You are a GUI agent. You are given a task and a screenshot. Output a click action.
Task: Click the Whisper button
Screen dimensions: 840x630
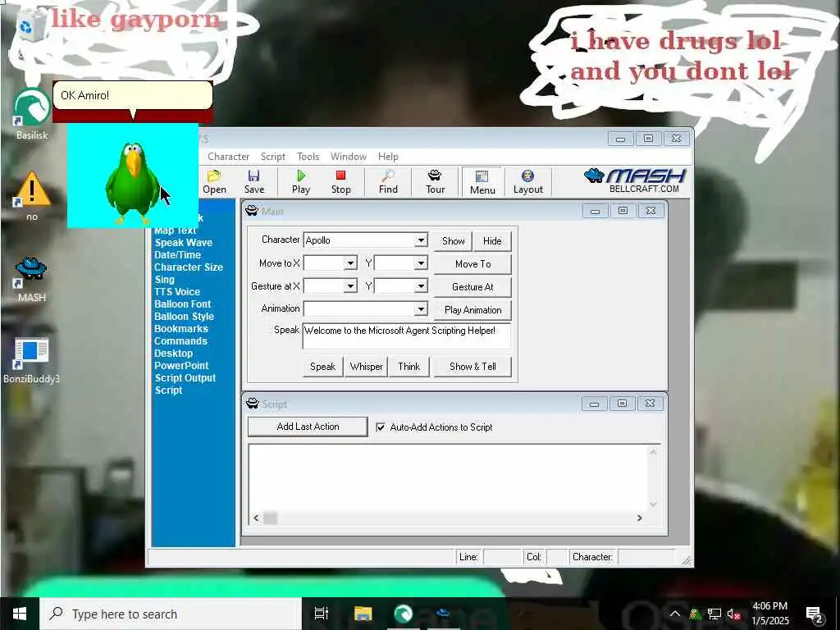click(x=366, y=367)
